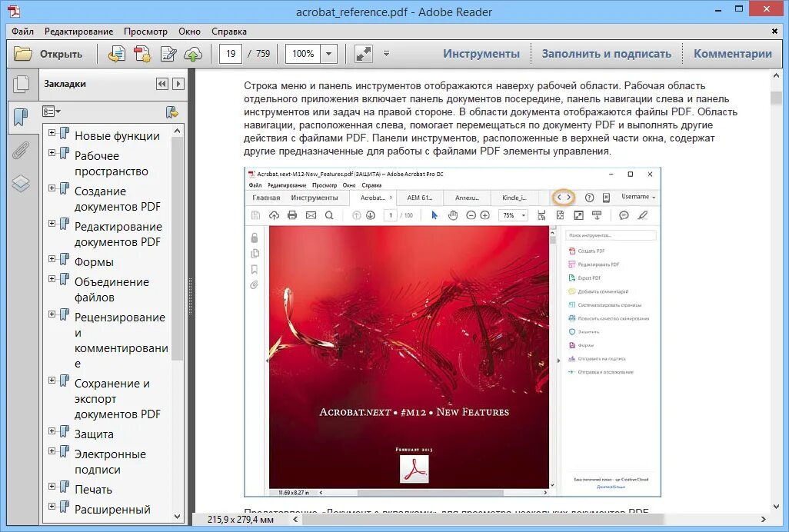The width and height of the screenshot is (789, 532).
Task: Expand the Электронные подписи bookmark
Action: point(52,451)
